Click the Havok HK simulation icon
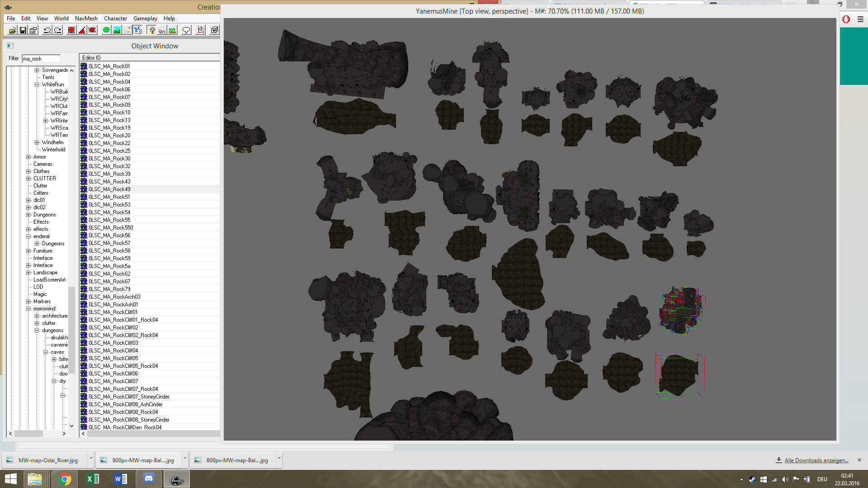This screenshot has height=488, width=868. 127,30
